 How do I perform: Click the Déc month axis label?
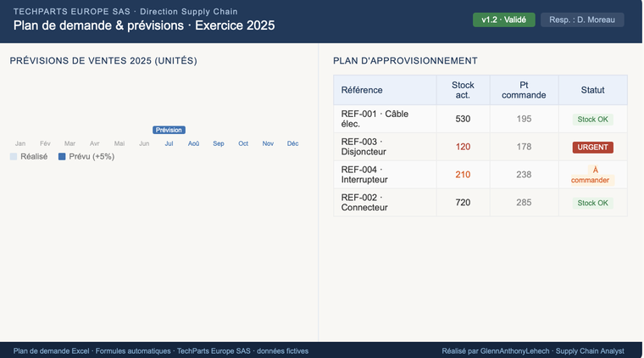point(292,143)
